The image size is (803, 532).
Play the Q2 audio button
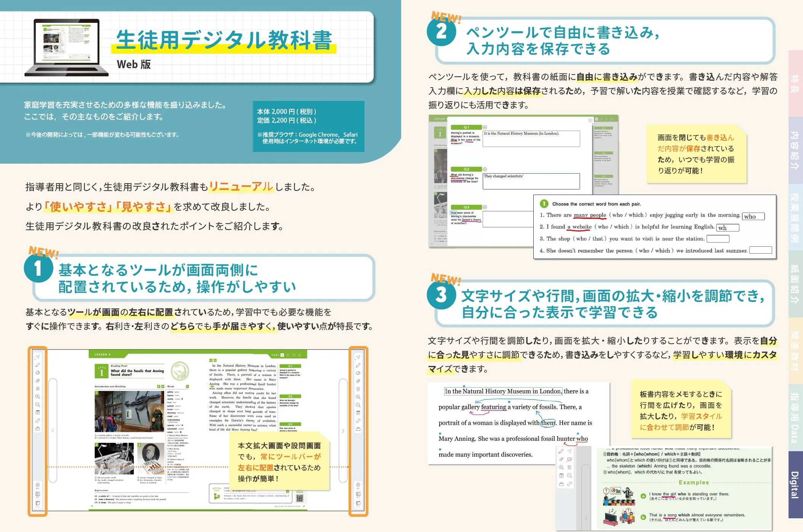coord(485,169)
